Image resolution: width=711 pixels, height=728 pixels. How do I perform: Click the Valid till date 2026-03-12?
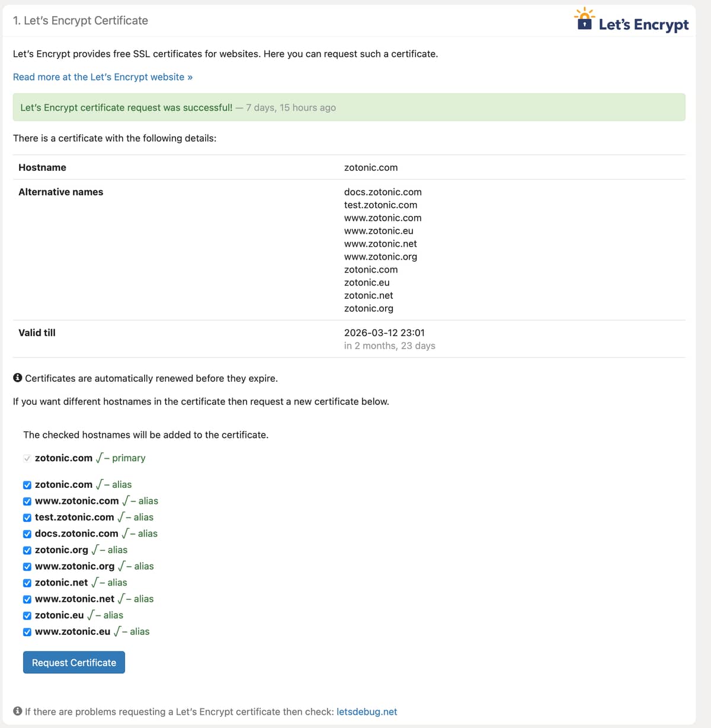[x=384, y=333]
